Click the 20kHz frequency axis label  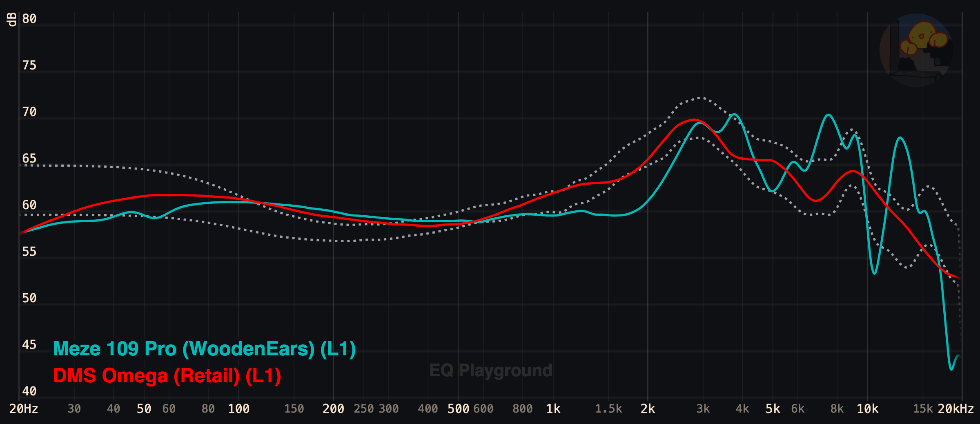click(x=956, y=409)
